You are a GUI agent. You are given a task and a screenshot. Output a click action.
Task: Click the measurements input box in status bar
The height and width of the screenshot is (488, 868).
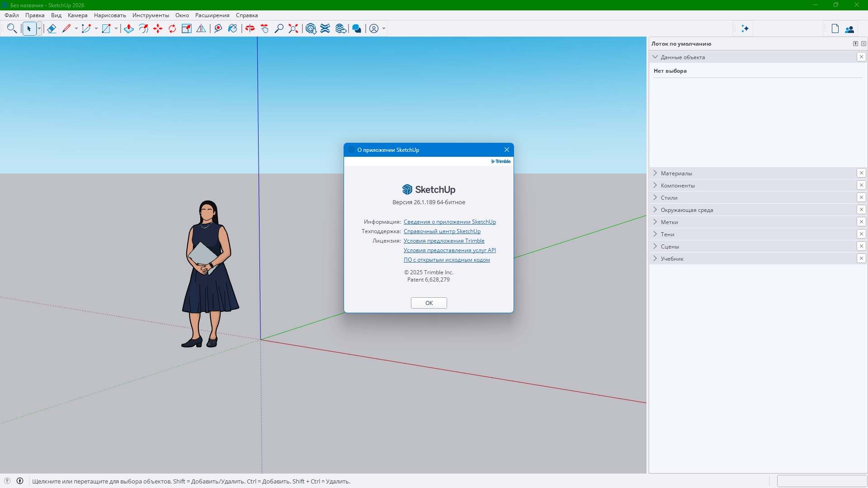tap(821, 481)
